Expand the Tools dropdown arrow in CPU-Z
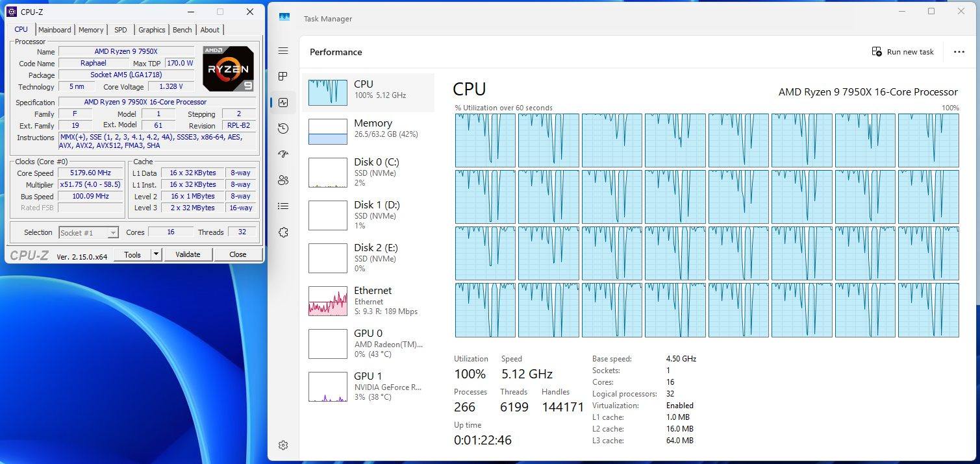Image resolution: width=980 pixels, height=464 pixels. pyautogui.click(x=156, y=254)
